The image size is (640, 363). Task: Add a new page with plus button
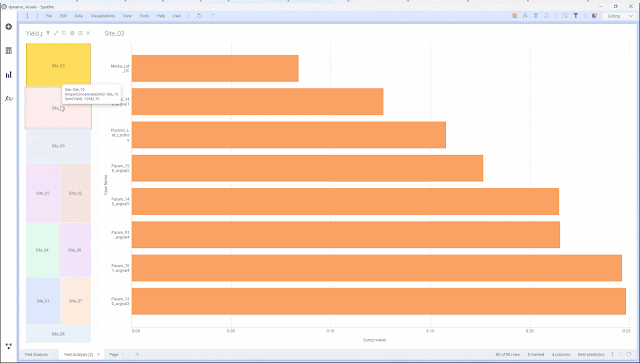[x=137, y=354]
